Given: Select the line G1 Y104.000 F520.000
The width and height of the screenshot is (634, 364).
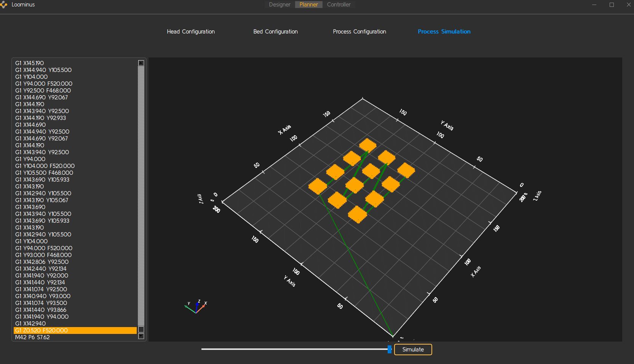Looking at the screenshot, I should pyautogui.click(x=75, y=166).
